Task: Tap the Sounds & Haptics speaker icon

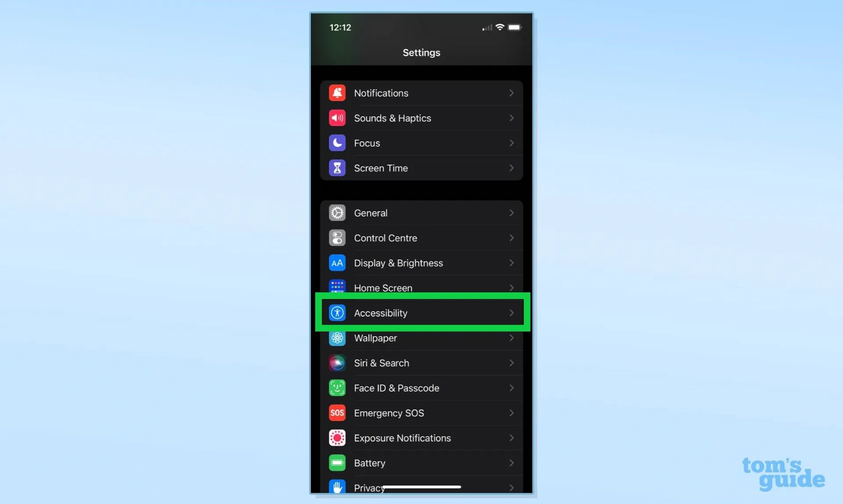Action: [x=337, y=118]
